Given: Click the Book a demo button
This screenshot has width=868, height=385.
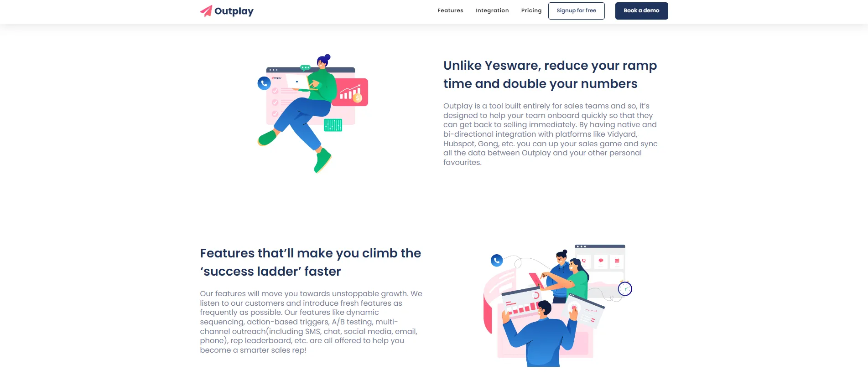Looking at the screenshot, I should (641, 11).
